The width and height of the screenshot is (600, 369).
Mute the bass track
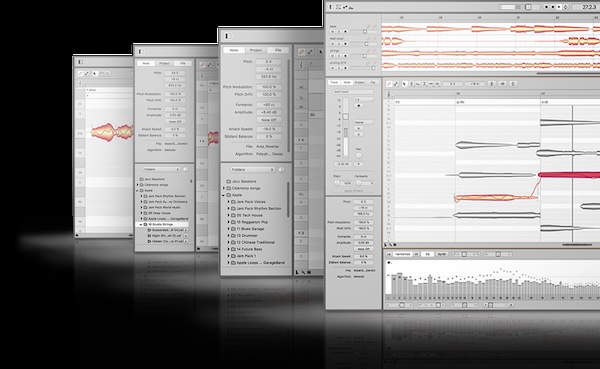coord(333,32)
